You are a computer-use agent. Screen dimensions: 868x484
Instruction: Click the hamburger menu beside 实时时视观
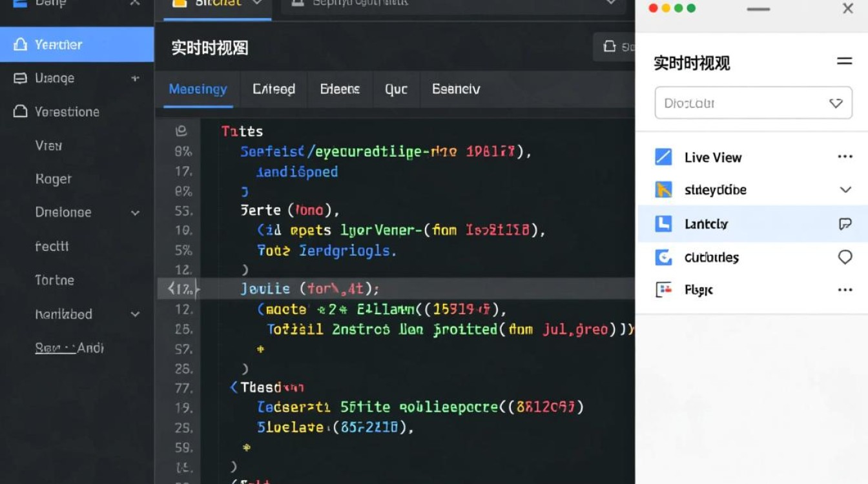(x=844, y=62)
